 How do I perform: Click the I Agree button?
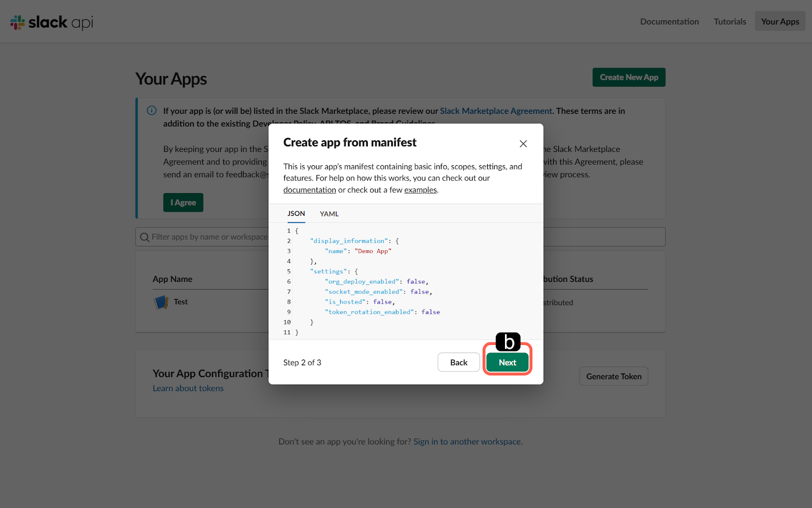coord(183,203)
